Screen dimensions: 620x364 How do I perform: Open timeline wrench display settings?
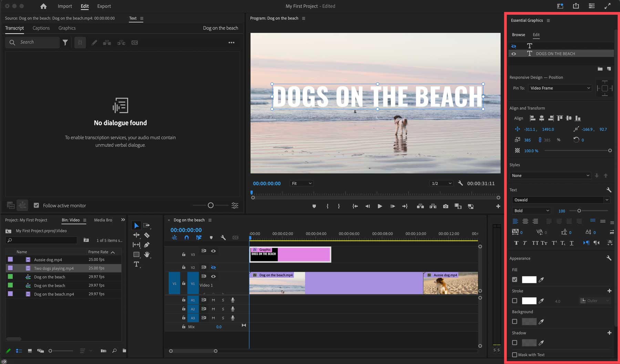pyautogui.click(x=223, y=238)
